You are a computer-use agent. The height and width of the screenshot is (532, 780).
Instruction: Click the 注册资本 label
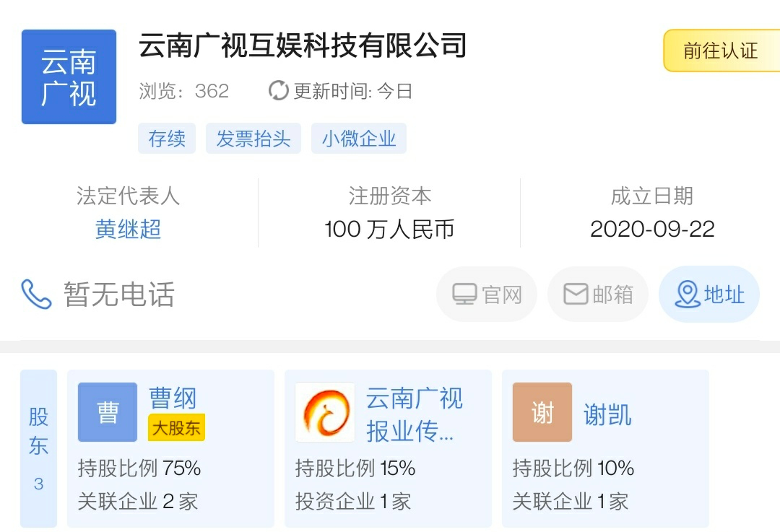tap(389, 196)
